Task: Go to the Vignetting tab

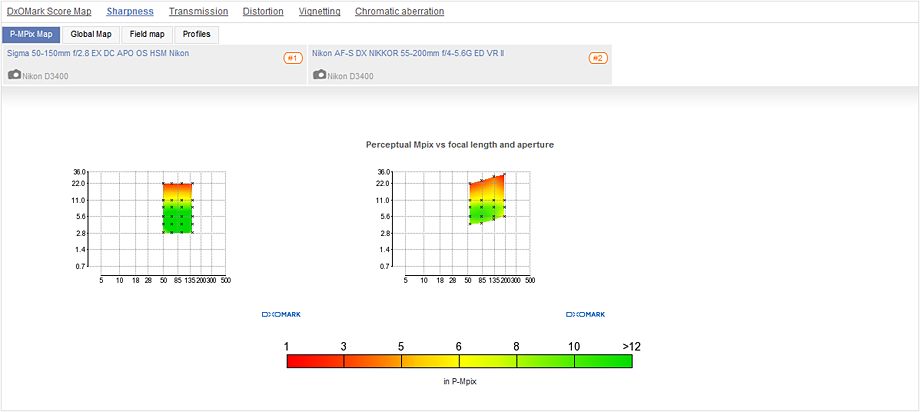Action: [x=319, y=11]
